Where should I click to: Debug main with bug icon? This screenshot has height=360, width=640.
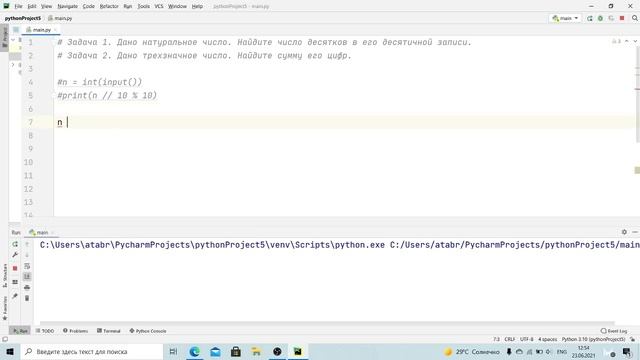click(x=600, y=18)
